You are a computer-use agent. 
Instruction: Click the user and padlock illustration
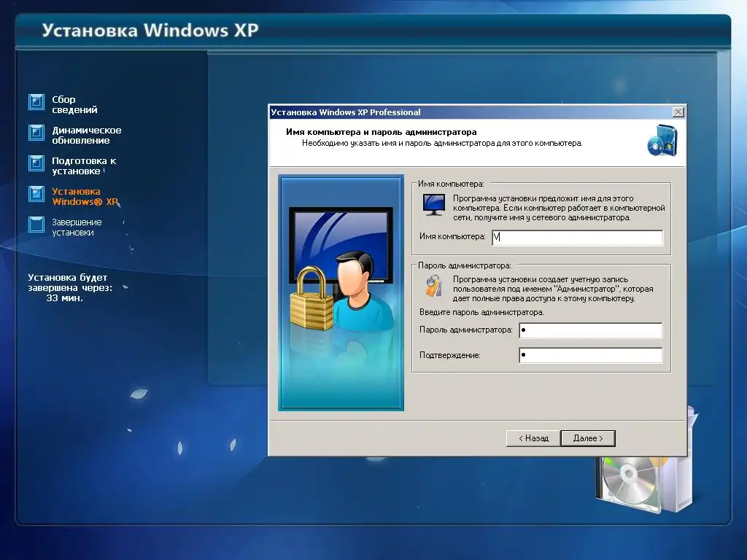tap(341, 292)
